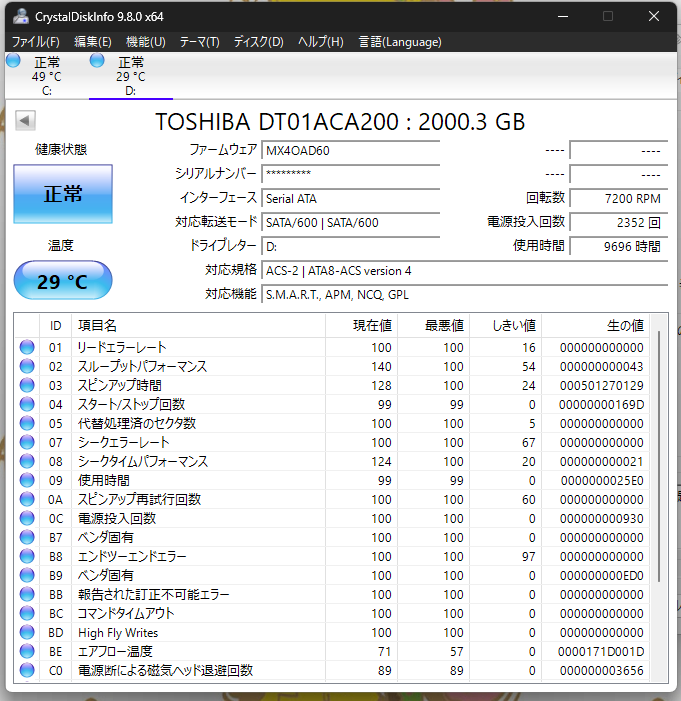This screenshot has height=701, width=681.
Task: Switch to the C: drive tab showing 49 °C
Action: click(47, 76)
